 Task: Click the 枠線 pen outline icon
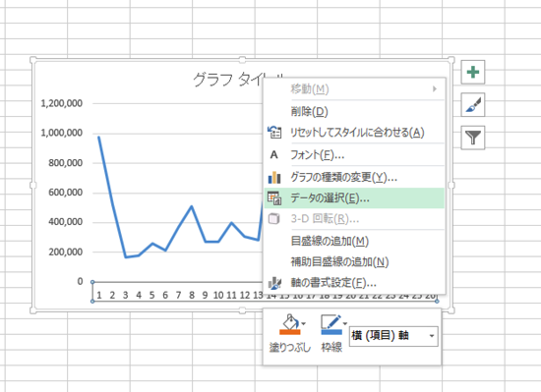pyautogui.click(x=331, y=322)
